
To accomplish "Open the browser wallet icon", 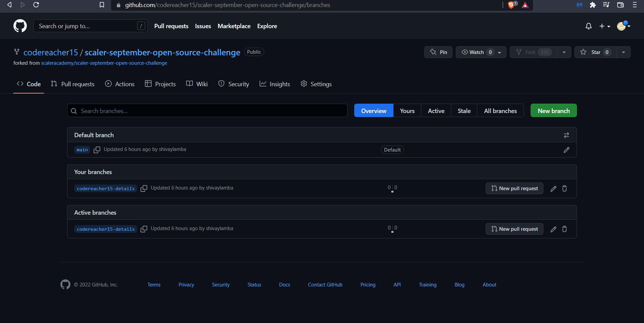I will click(x=621, y=5).
